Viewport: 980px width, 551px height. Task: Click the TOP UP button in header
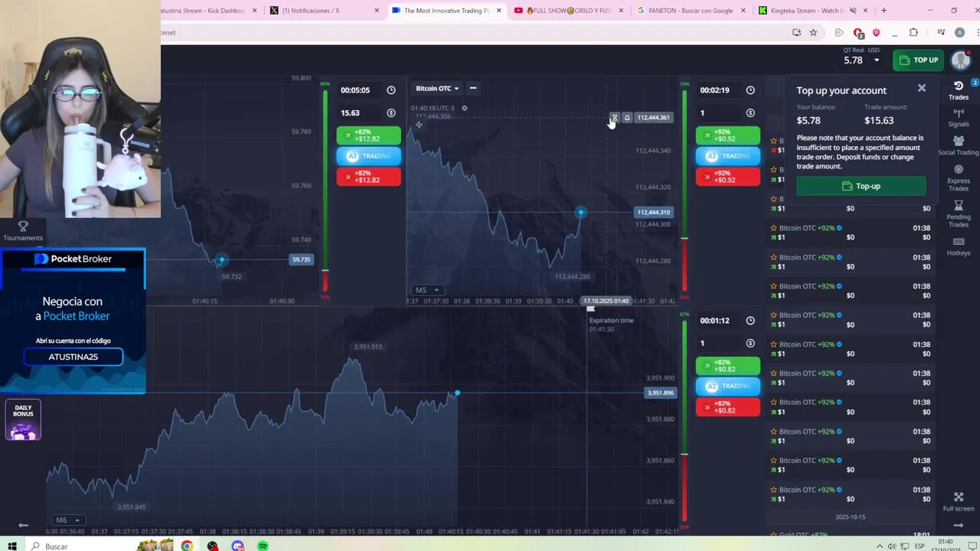919,60
